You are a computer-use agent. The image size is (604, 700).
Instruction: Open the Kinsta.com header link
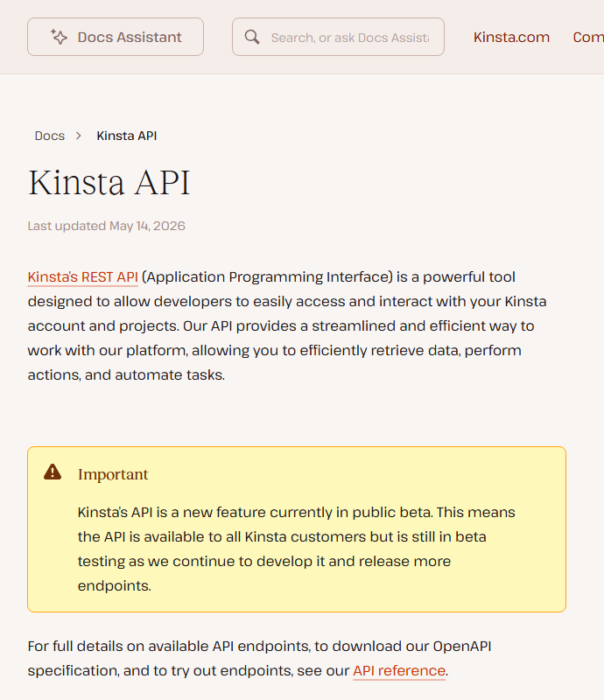pos(511,37)
